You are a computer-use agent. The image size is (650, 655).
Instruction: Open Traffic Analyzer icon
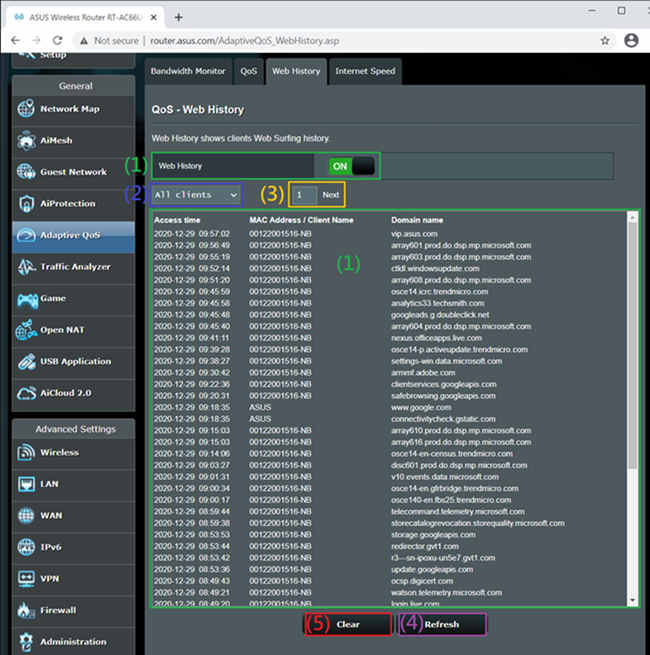26,267
